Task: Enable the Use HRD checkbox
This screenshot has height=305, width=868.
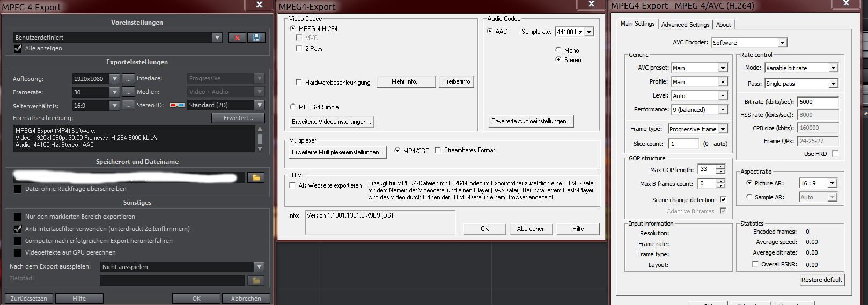Action: 835,153
